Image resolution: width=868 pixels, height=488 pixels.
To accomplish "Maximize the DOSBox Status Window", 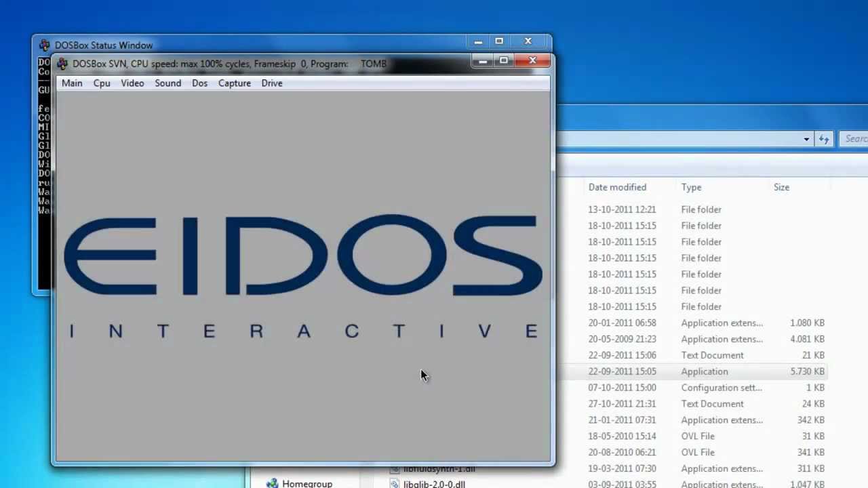I will coord(498,42).
